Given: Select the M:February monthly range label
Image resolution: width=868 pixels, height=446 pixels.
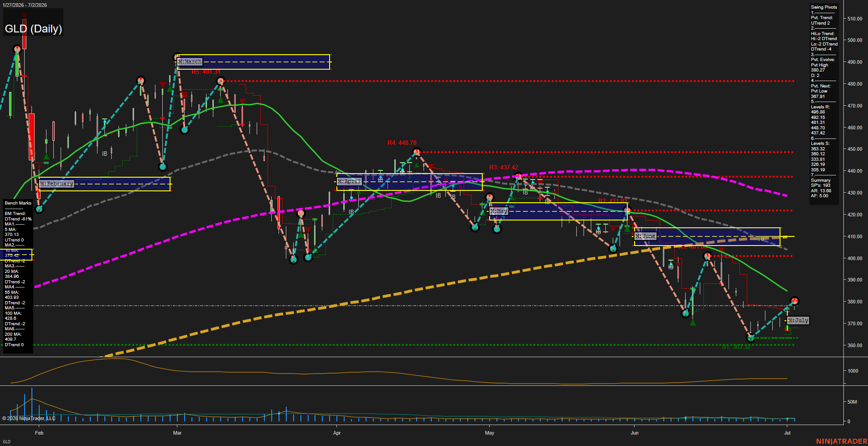Looking at the screenshot, I should click(x=57, y=184).
